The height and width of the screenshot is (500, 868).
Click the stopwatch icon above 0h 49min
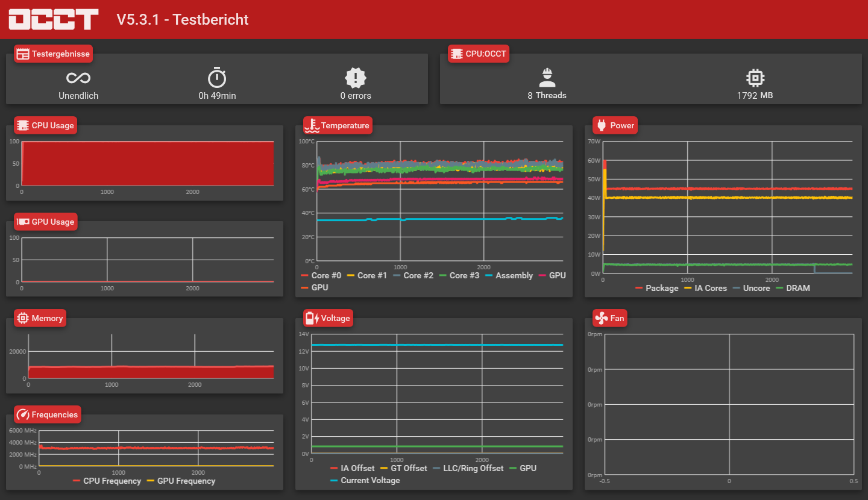click(x=217, y=78)
